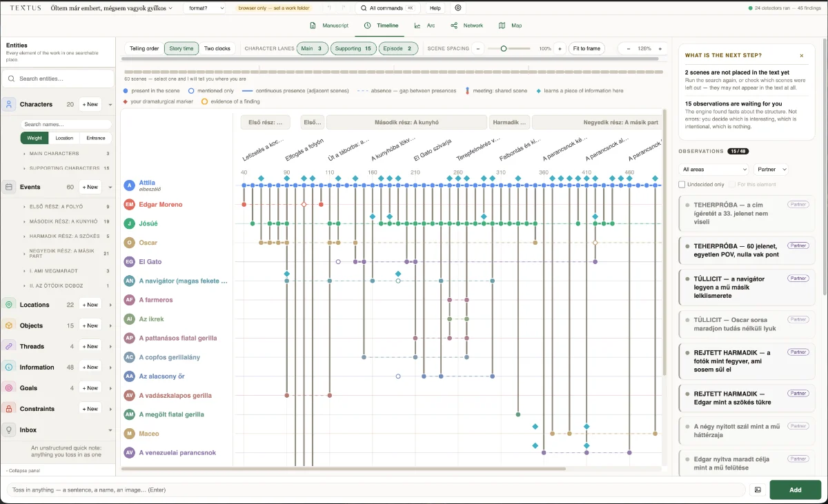Sort characters by Location
Viewport: 828px width, 504px height.
click(64, 138)
